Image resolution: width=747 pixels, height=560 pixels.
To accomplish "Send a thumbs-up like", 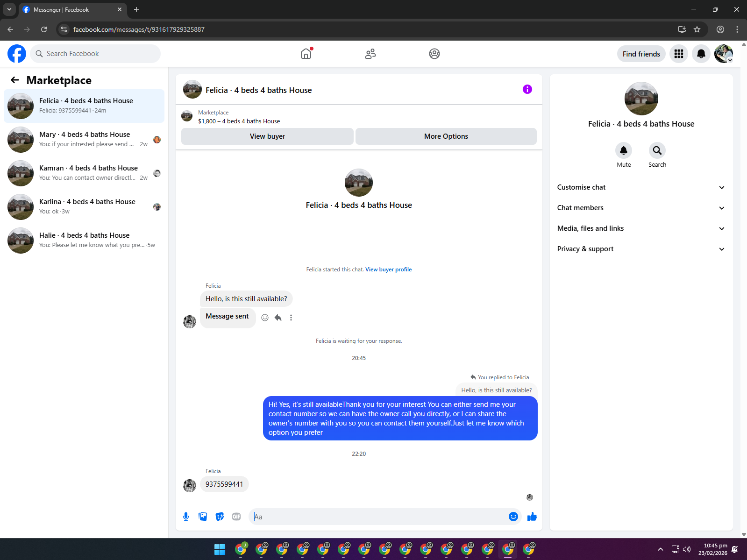I will (x=532, y=517).
